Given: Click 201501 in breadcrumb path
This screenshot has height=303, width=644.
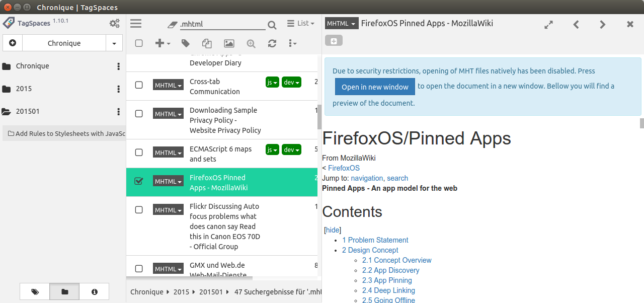Looking at the screenshot, I should pos(211,291).
